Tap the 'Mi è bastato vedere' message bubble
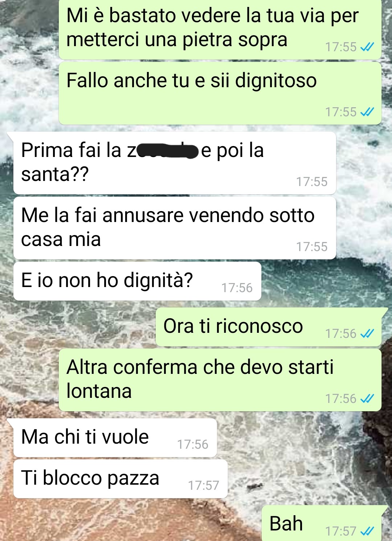The image size is (392, 541). pos(220,29)
